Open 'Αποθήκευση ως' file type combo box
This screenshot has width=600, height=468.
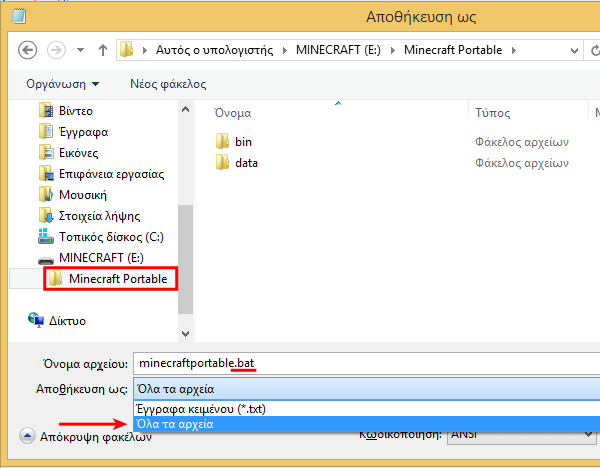point(367,389)
